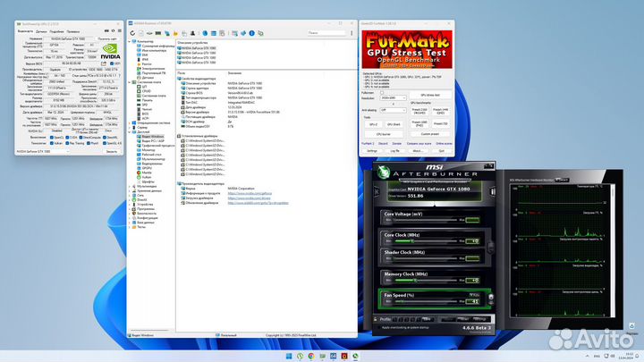Expand the Операционная система node in AIDA64
The width and height of the screenshot is (644, 362).
[x=130, y=122]
